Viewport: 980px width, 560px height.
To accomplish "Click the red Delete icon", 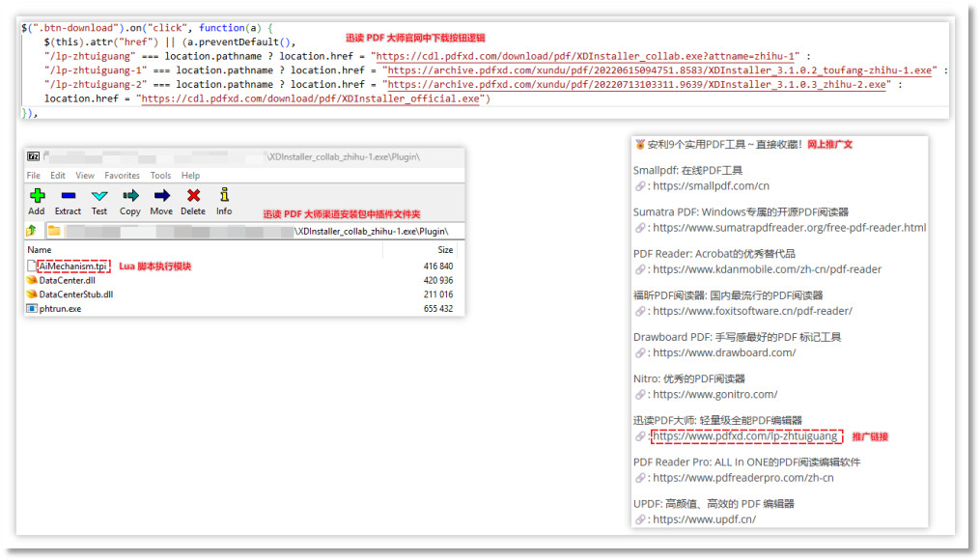I will (x=193, y=196).
